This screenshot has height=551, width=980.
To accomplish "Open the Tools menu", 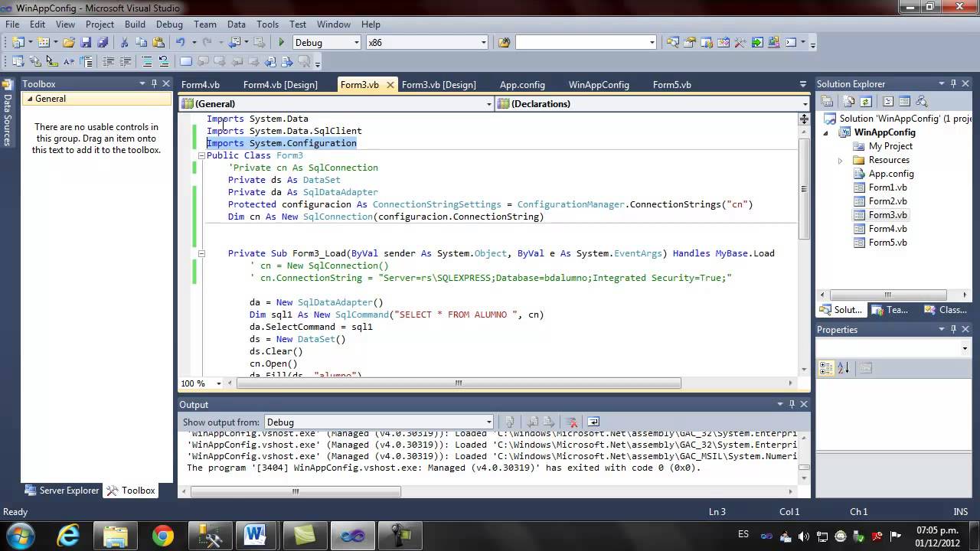I will point(267,24).
